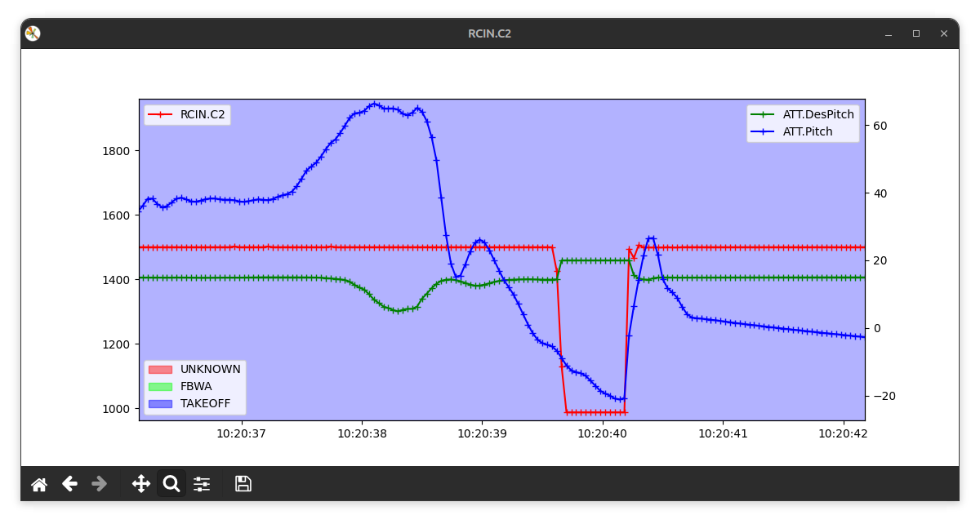Click the red UNKNOWN mode swatch

click(x=160, y=370)
